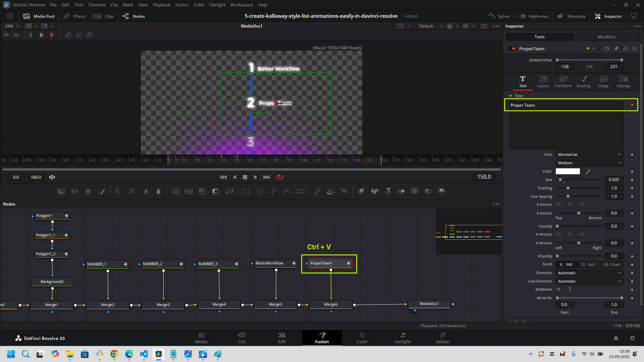Switch to the Modifiers tab
The width and height of the screenshot is (644, 362).
pyautogui.click(x=606, y=37)
